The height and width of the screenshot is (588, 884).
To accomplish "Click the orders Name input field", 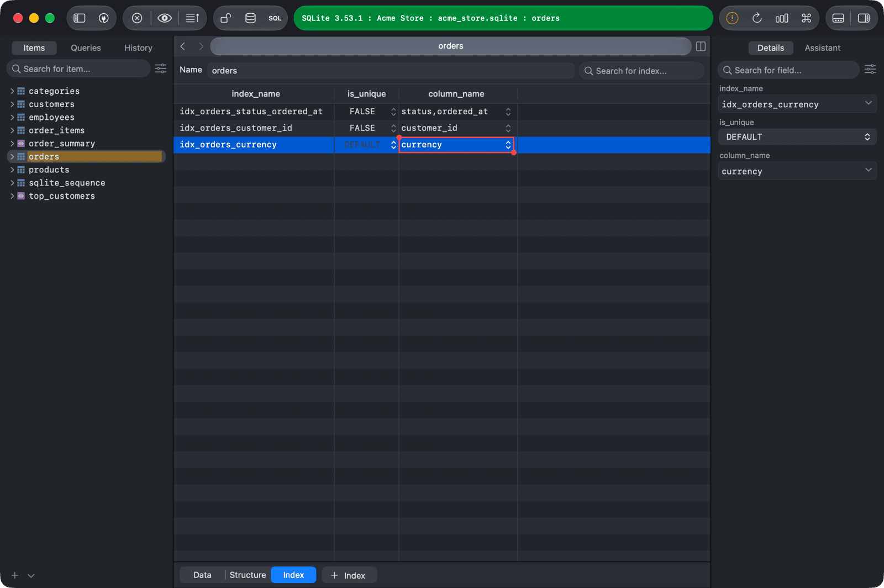I will [x=391, y=71].
